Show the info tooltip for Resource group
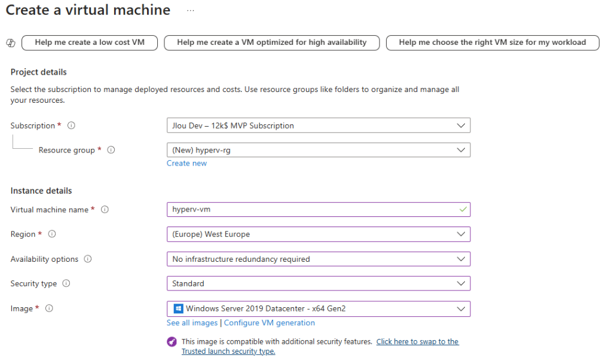This screenshot has width=612, height=364. point(111,150)
